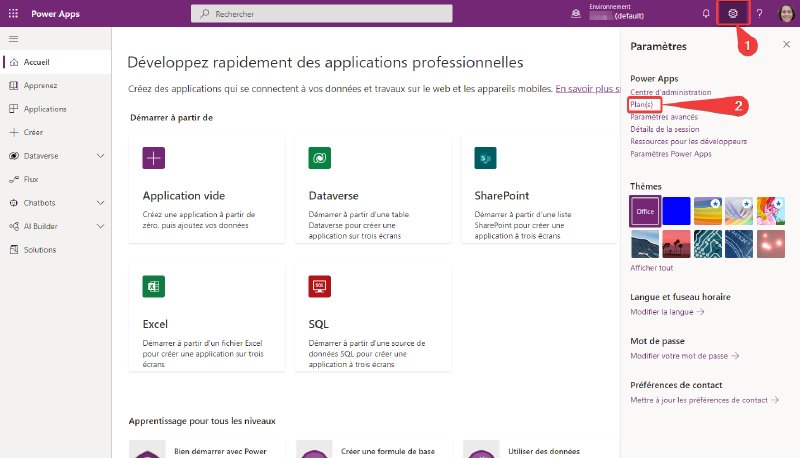
Task: Open the settings gear icon
Action: pyautogui.click(x=733, y=14)
